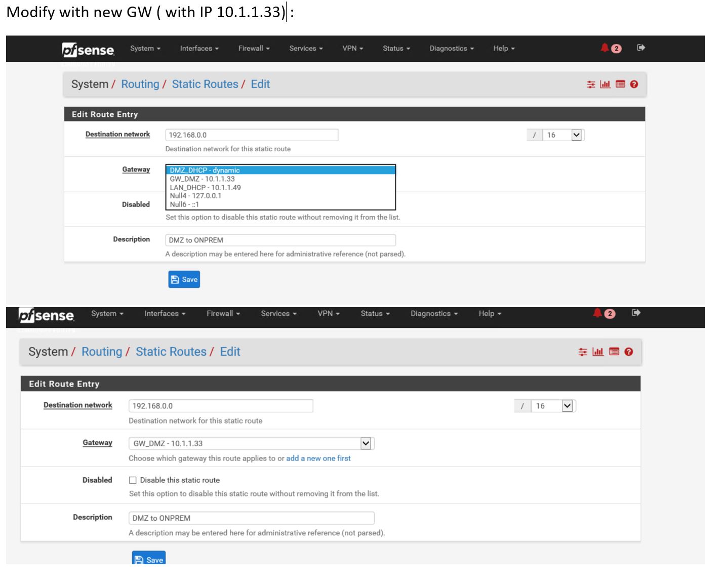Open Diagnostics menu in upper navbar
The width and height of the screenshot is (722, 588).
coord(452,49)
